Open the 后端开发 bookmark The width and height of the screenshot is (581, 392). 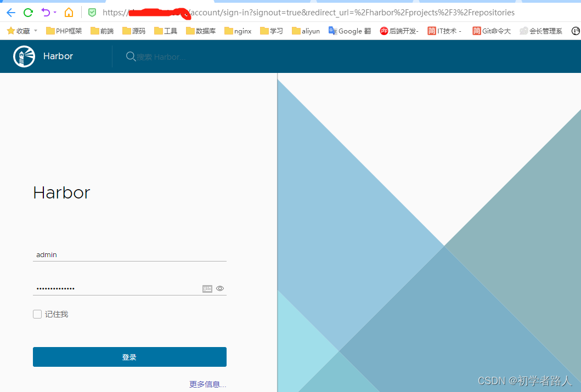point(399,31)
